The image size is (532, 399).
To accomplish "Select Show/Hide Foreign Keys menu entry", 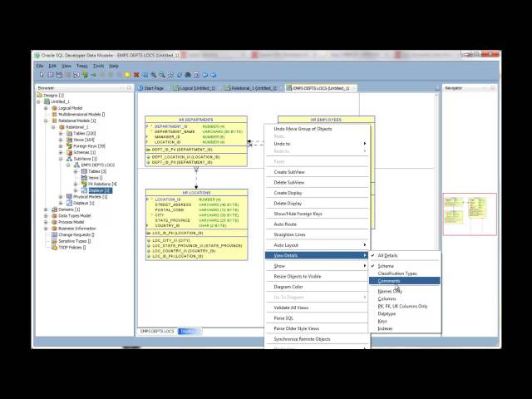I will [318, 214].
